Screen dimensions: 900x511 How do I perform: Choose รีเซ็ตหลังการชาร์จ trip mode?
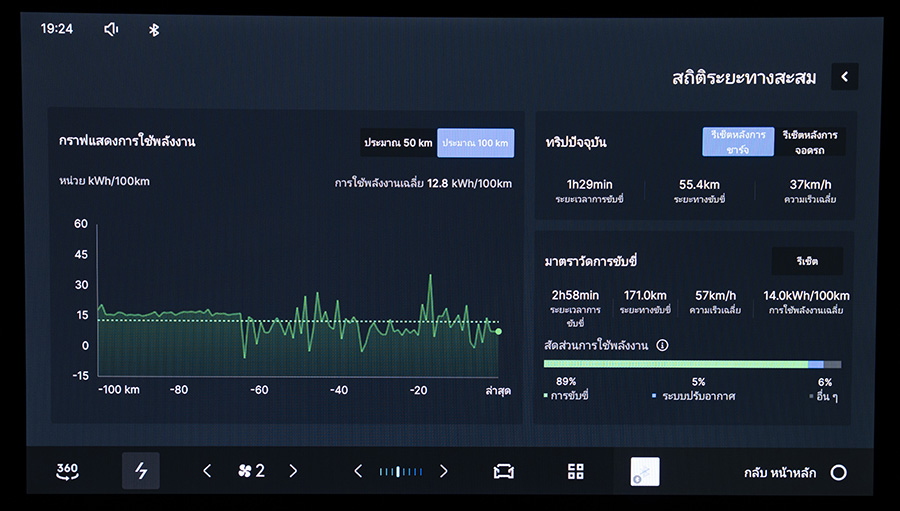tap(738, 142)
